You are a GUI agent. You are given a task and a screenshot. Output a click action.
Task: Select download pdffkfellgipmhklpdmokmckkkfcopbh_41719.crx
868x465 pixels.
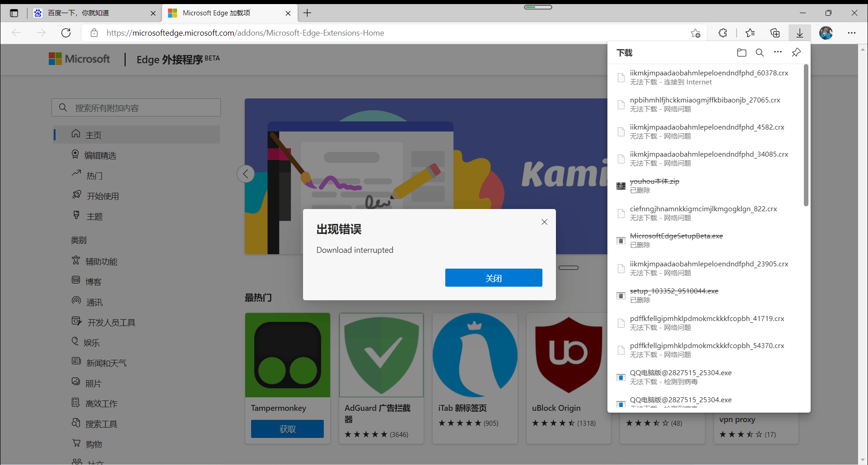(706, 323)
